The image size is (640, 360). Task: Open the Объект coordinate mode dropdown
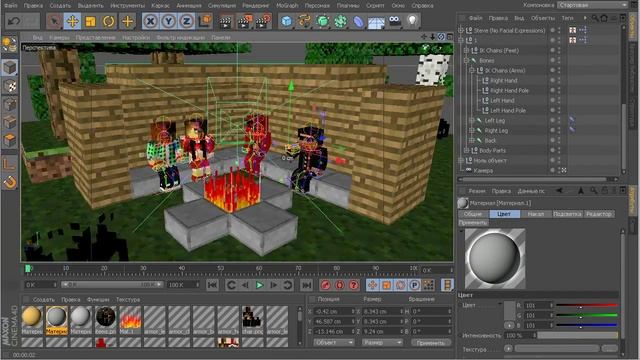pos(333,342)
